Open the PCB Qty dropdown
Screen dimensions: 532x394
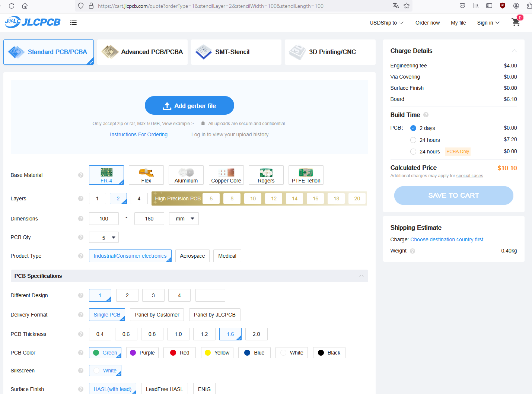104,237
